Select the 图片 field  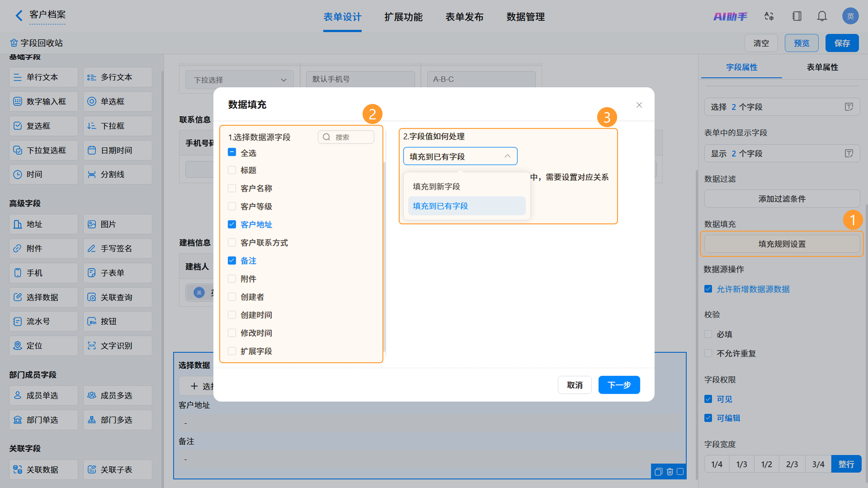[118, 224]
